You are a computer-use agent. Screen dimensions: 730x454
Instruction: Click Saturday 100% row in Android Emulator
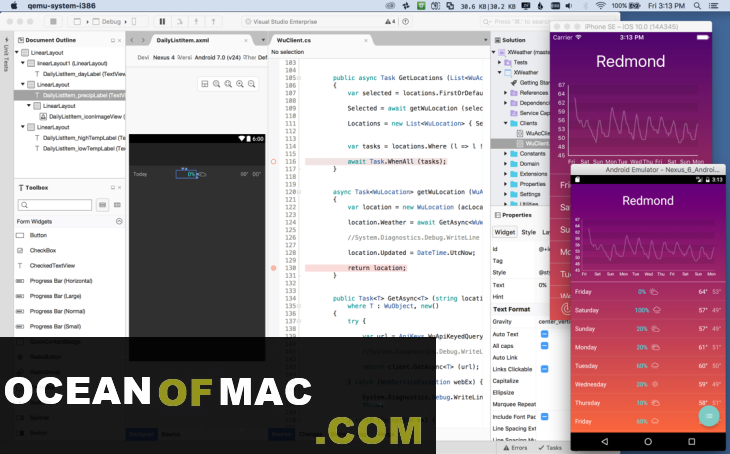648,310
